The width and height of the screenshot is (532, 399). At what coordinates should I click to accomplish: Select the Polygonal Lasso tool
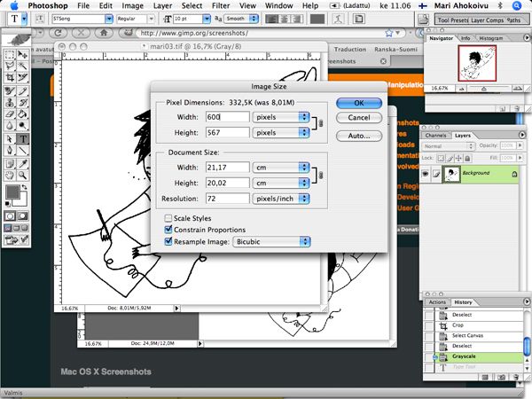click(10, 66)
